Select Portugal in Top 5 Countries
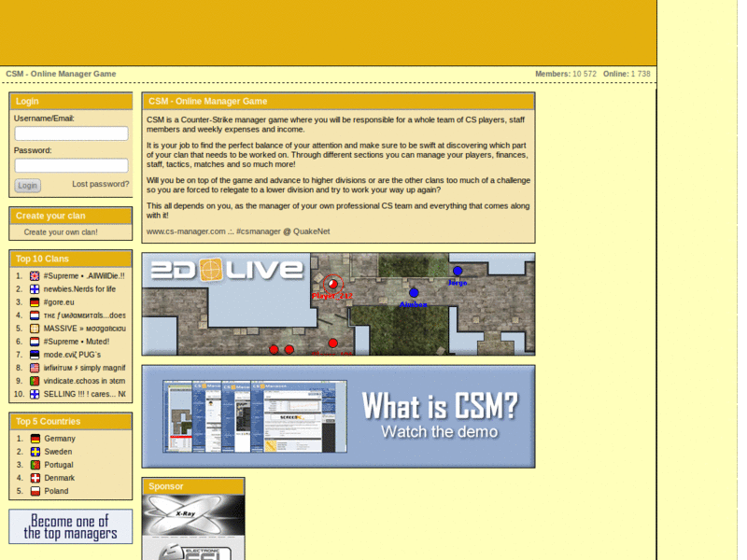The image size is (747, 560). pos(59,465)
